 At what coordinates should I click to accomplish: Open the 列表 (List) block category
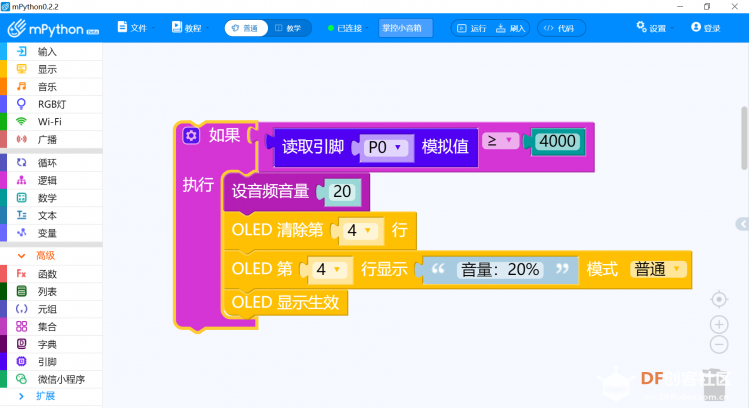(51, 291)
